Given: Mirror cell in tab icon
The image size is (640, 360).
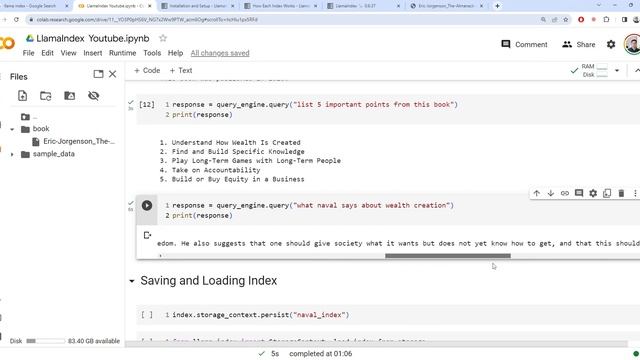Looking at the screenshot, I should [607, 193].
